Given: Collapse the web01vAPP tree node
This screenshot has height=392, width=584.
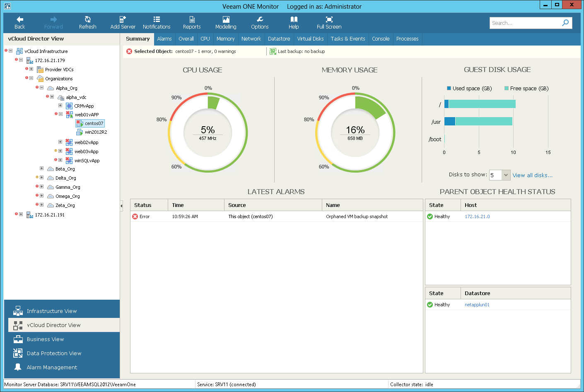Looking at the screenshot, I should 60,114.
